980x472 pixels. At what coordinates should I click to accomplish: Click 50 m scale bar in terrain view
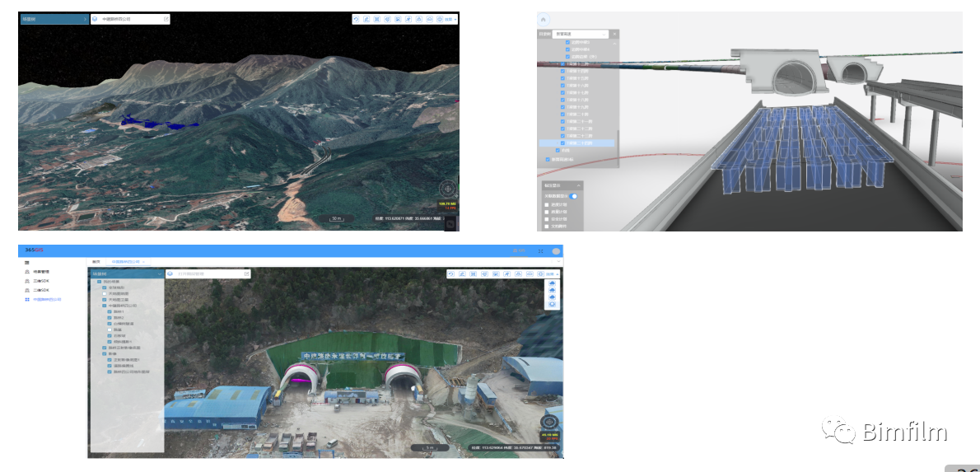(x=336, y=218)
